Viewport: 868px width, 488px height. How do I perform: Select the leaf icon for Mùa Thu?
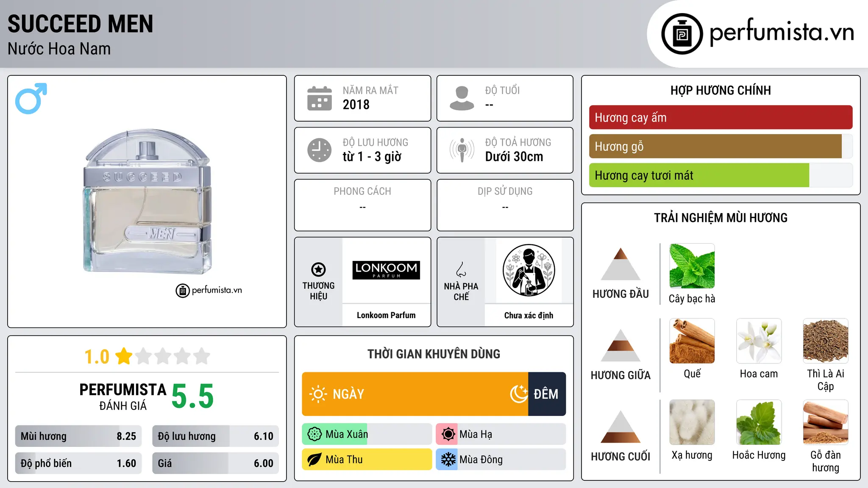tap(314, 460)
